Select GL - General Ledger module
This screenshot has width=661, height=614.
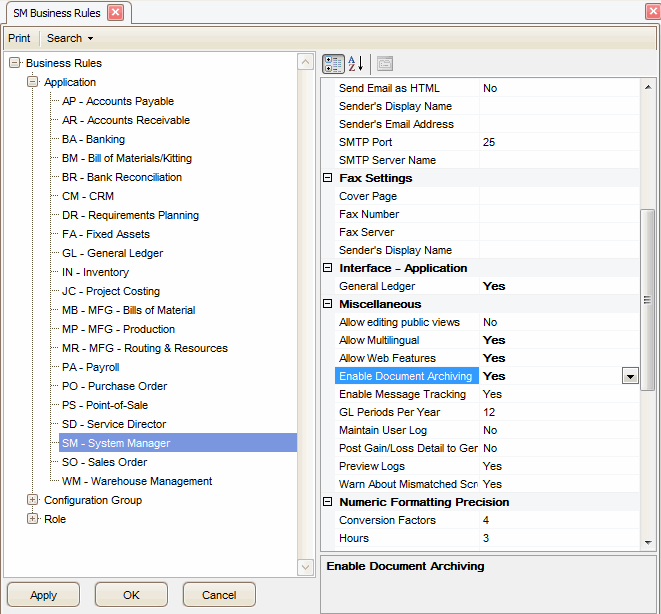point(112,253)
